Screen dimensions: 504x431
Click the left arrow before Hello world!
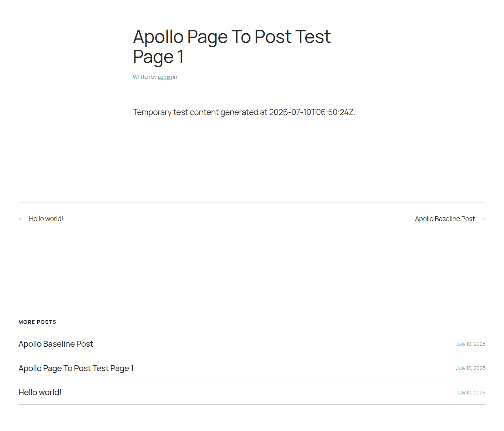coord(22,219)
